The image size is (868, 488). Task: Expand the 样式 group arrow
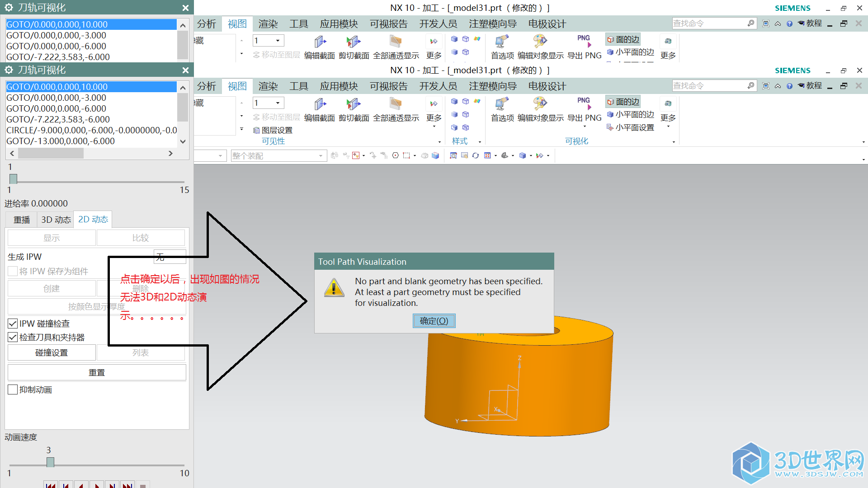click(x=480, y=141)
